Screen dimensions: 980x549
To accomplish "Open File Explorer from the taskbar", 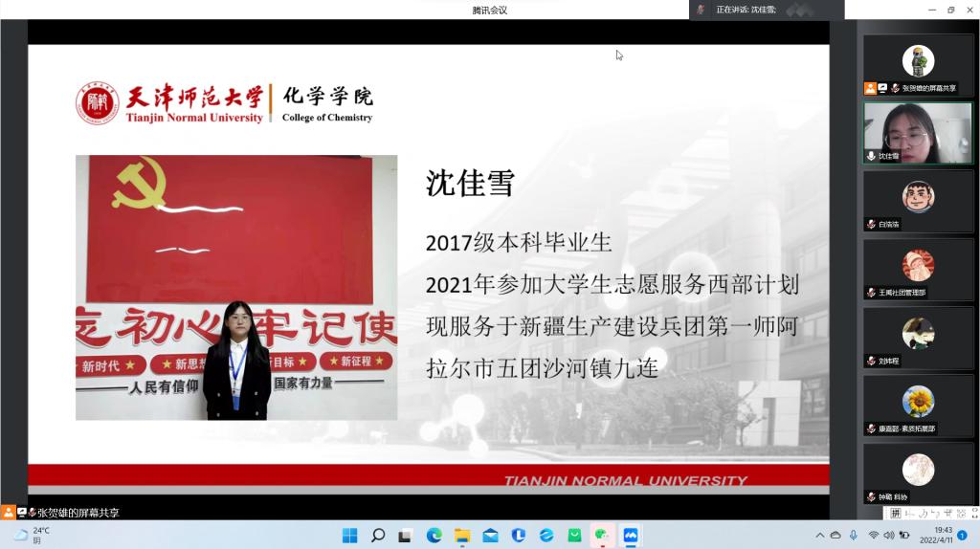I will 461,536.
